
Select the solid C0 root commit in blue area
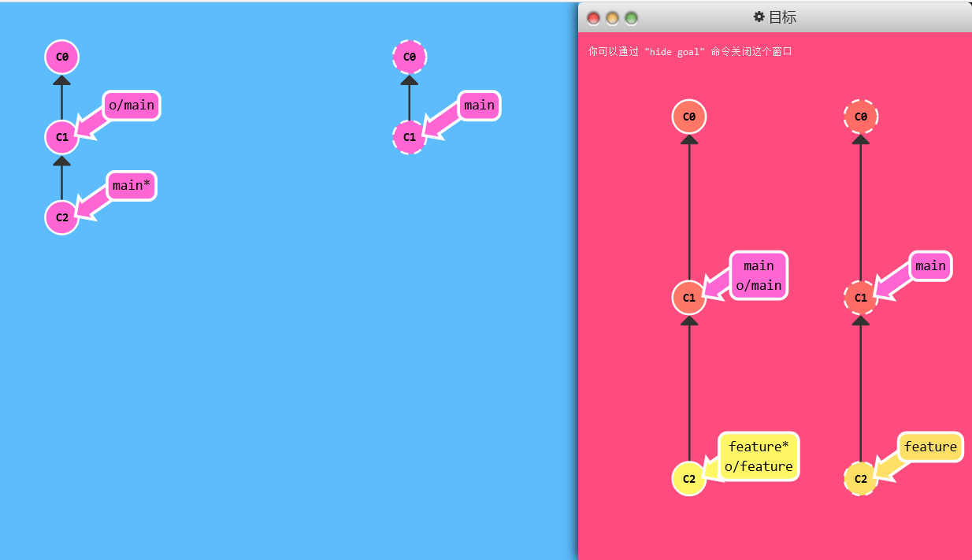point(61,57)
